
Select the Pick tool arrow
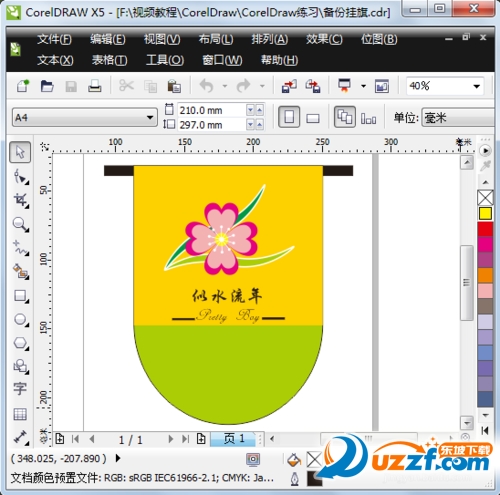pos(20,152)
